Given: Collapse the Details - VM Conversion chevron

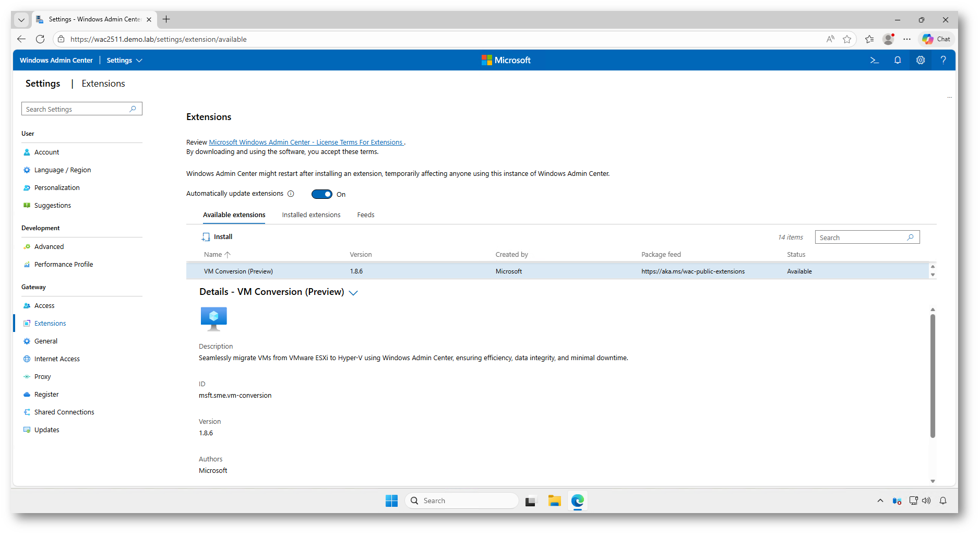Looking at the screenshot, I should click(353, 293).
